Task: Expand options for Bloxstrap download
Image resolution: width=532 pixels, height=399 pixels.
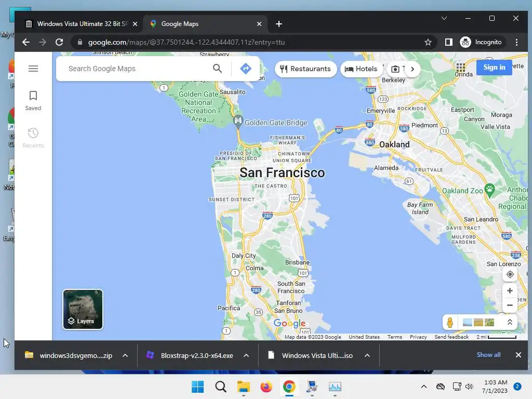Action: click(246, 355)
